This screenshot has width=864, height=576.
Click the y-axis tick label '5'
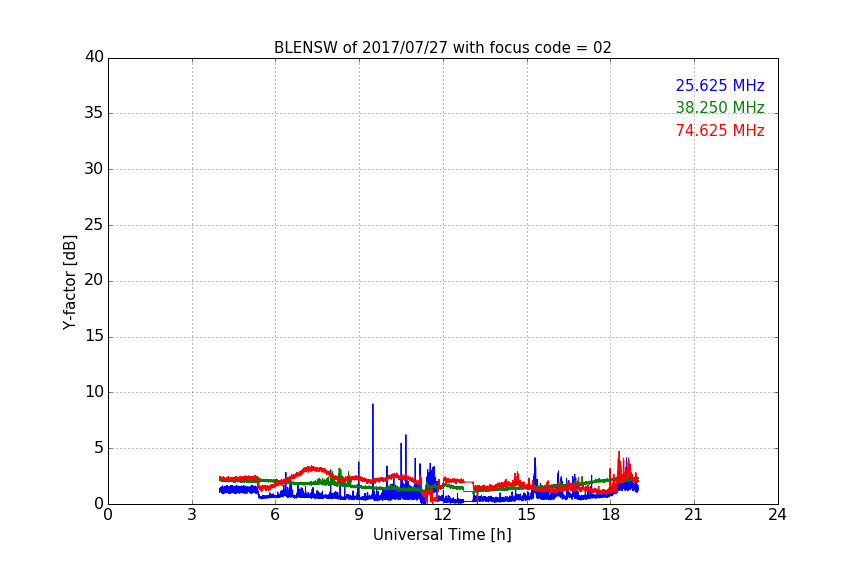pyautogui.click(x=99, y=448)
